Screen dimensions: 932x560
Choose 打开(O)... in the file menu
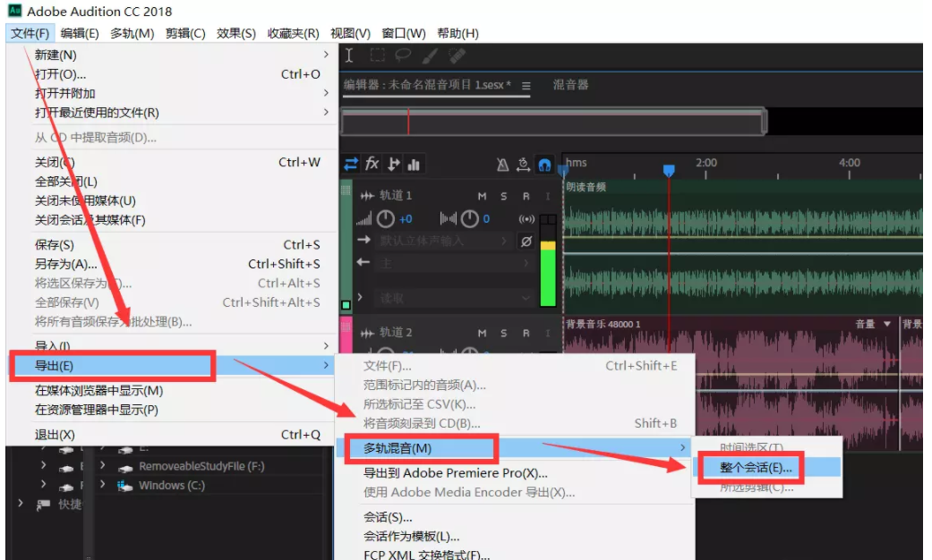[173, 74]
